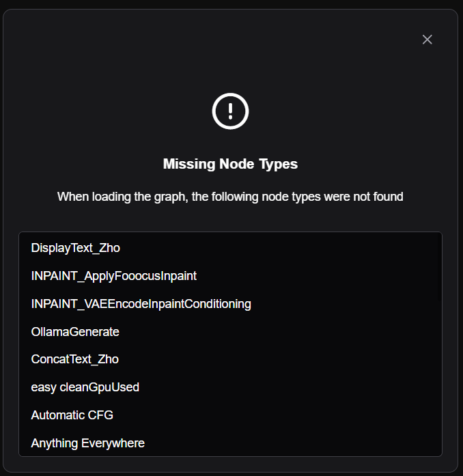
Task: Click the Fooocus inpaint node name
Action: tap(114, 276)
